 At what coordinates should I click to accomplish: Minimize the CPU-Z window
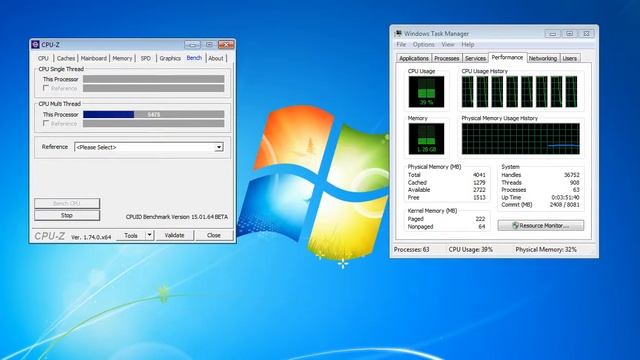[x=192, y=44]
